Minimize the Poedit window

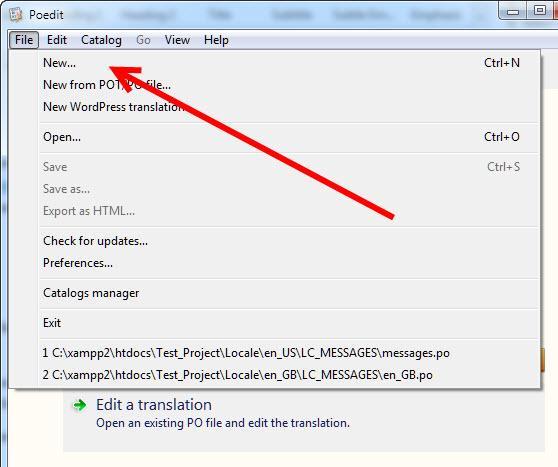click(x=513, y=12)
